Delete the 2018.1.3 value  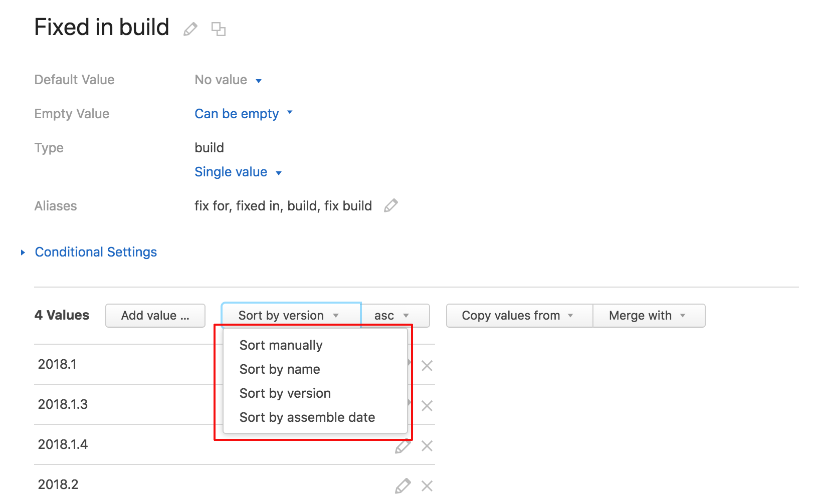427,406
